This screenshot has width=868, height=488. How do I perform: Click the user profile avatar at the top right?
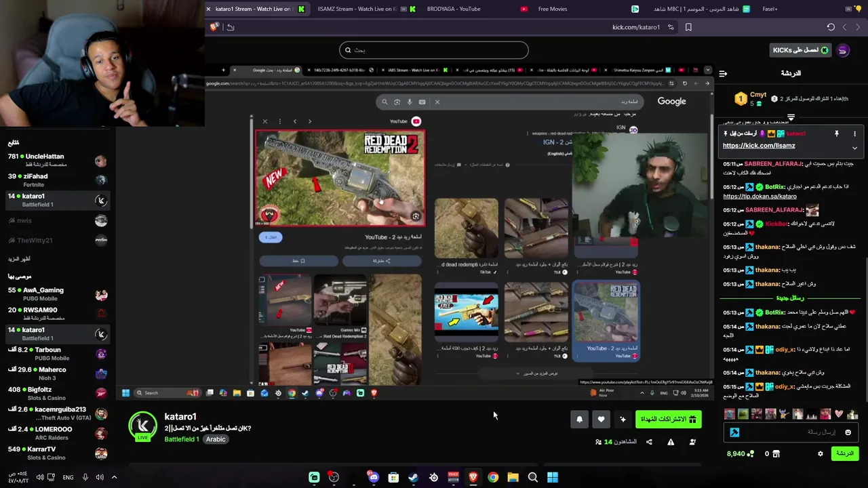[843, 50]
